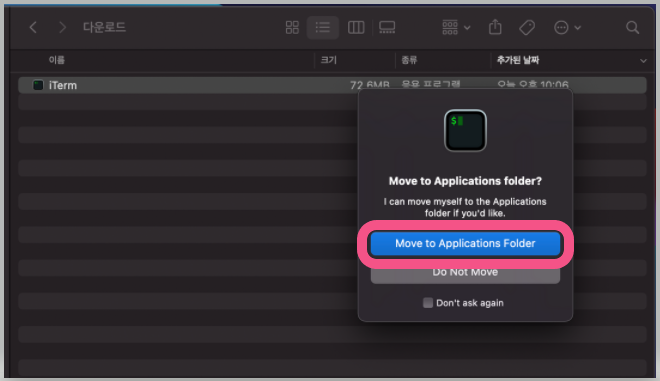The image size is (660, 381).
Task: Click the Tags toolbar icon
Action: pos(527,28)
